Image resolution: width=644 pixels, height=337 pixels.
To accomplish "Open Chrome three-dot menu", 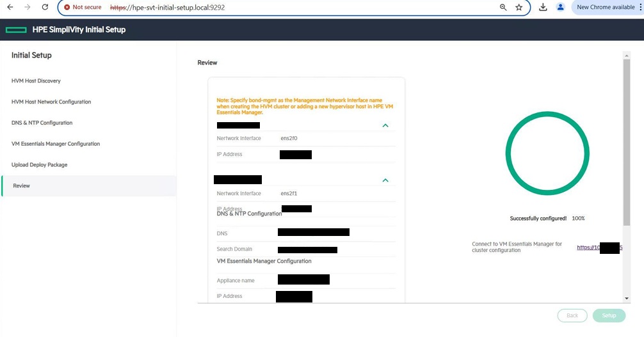I will click(x=640, y=7).
